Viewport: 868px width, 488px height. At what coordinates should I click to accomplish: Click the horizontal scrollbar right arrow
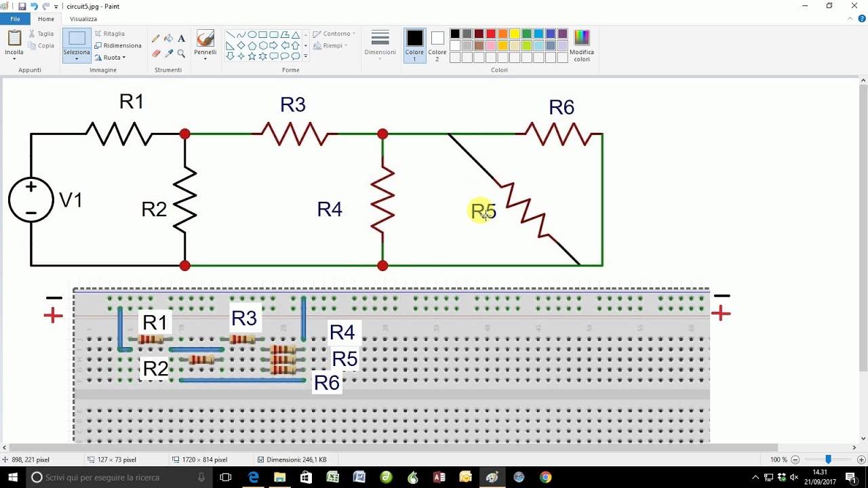(x=854, y=447)
